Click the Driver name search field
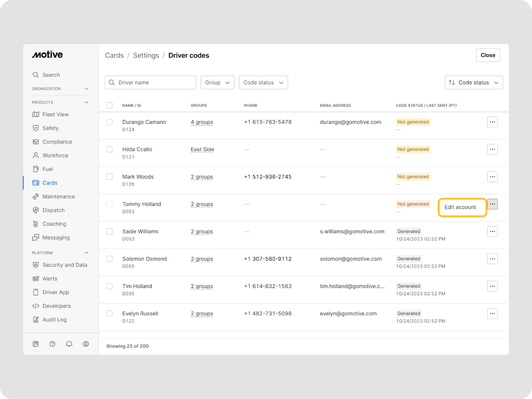Image resolution: width=532 pixels, height=399 pixels. click(151, 82)
